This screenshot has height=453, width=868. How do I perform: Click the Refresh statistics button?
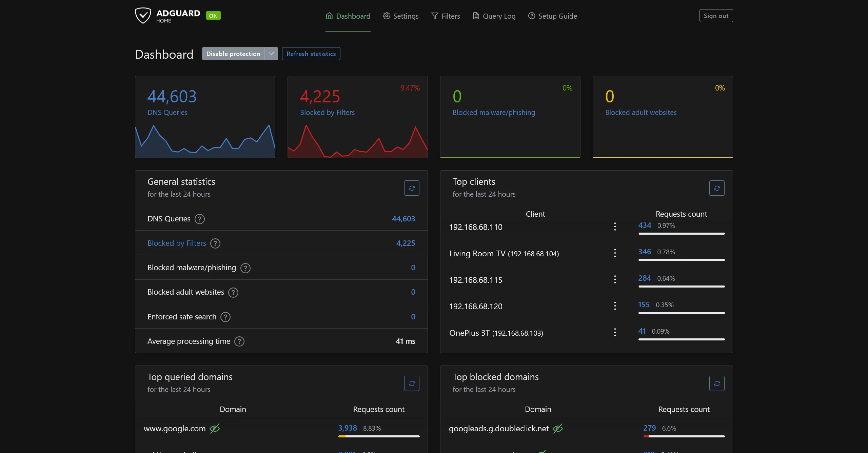[311, 53]
